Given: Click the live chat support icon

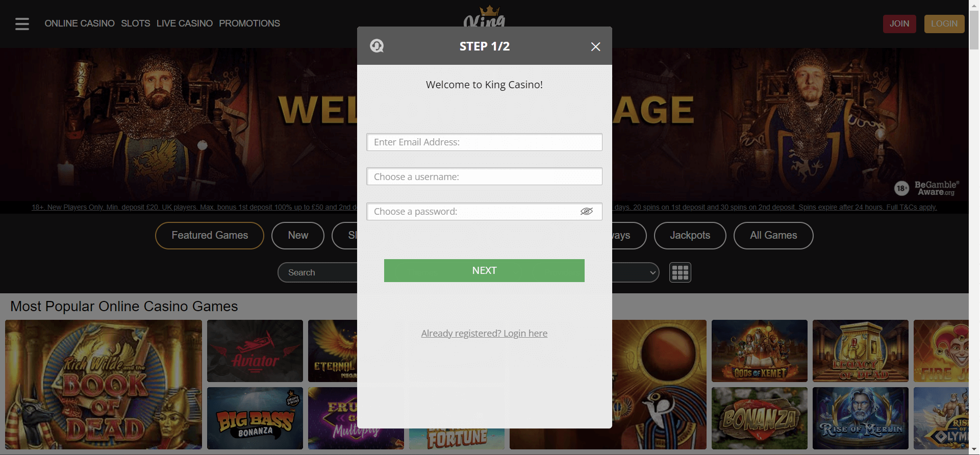Looking at the screenshot, I should click(x=377, y=46).
